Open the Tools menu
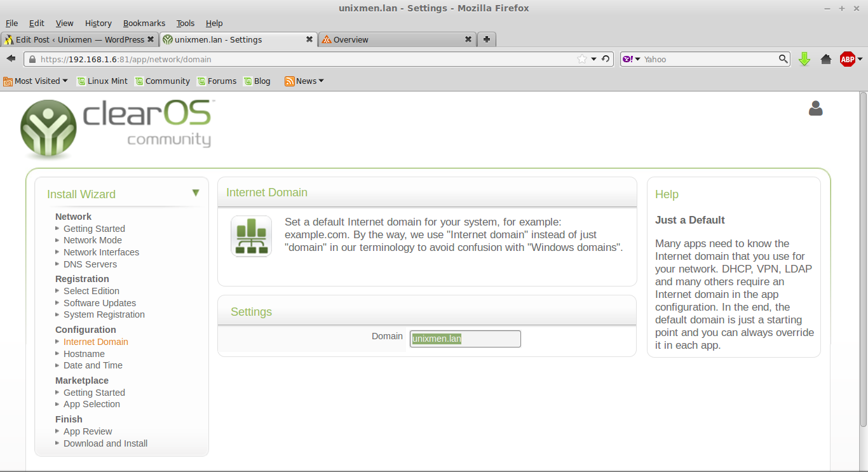 186,23
